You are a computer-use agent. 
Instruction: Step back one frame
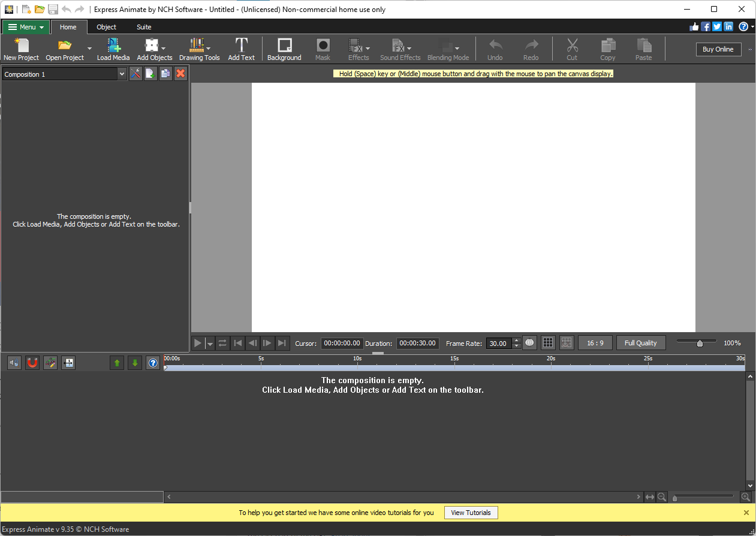coord(252,343)
